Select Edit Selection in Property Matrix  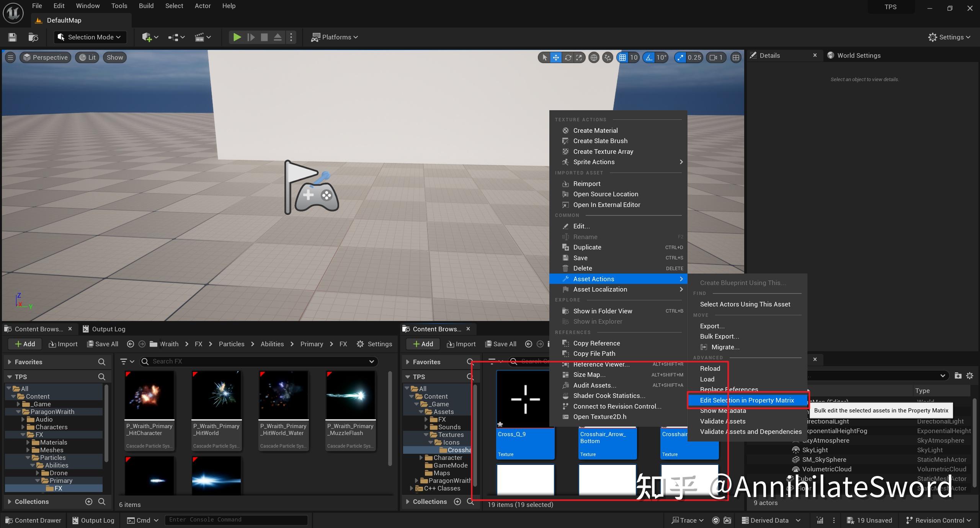click(747, 400)
